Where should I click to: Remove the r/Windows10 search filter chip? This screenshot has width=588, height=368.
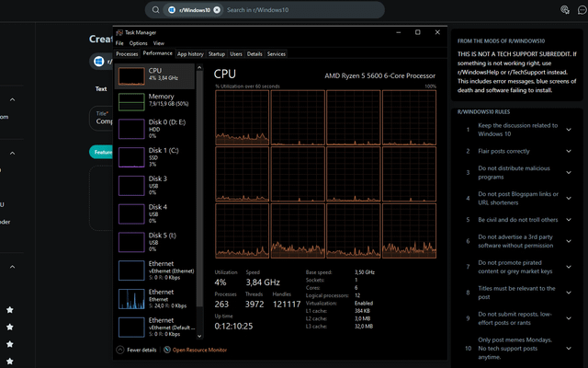[x=217, y=10]
